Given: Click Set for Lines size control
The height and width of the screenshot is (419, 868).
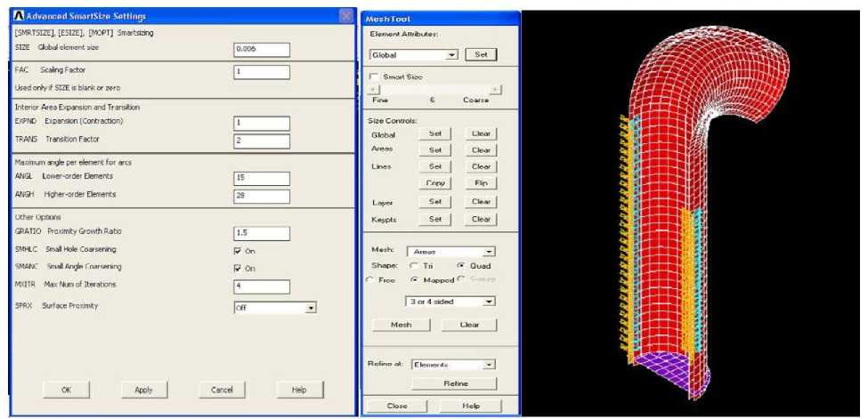Looking at the screenshot, I should click(x=435, y=166).
